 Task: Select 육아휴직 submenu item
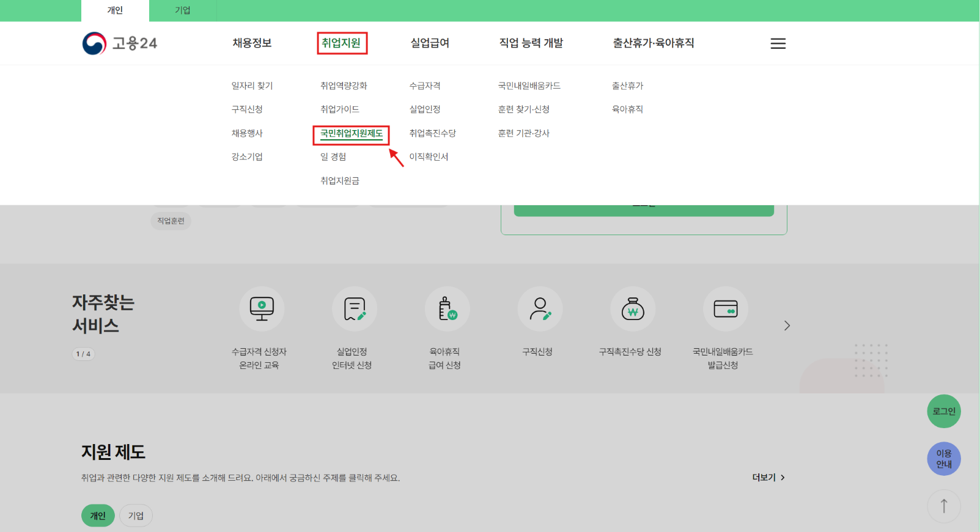[x=627, y=109]
